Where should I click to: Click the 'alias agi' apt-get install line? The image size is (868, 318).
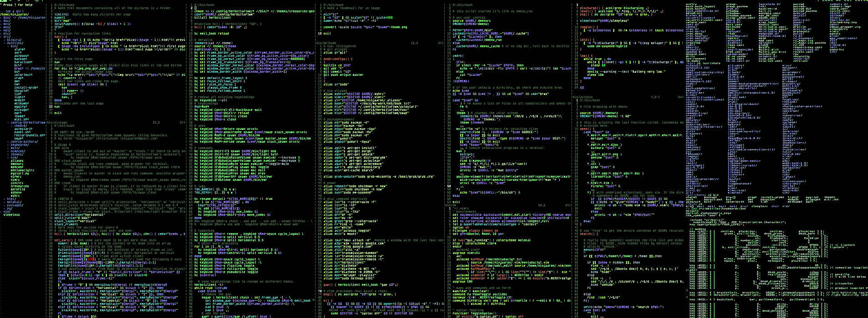pos(350,148)
